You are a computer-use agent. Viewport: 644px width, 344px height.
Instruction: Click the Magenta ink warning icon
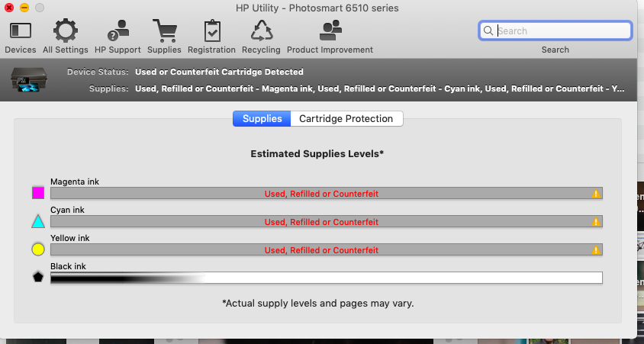(x=595, y=193)
